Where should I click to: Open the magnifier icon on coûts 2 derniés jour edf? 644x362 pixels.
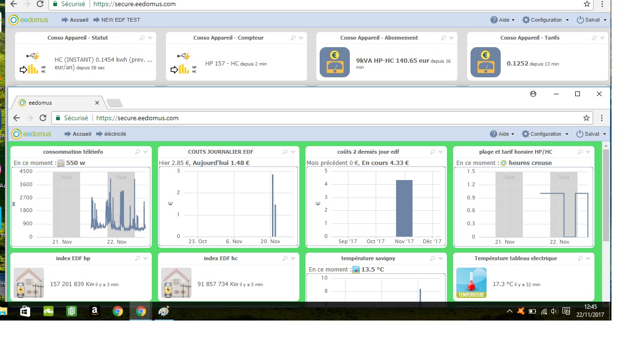pos(433,152)
